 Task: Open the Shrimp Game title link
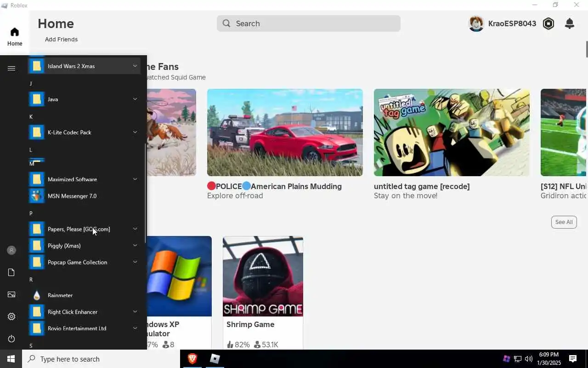tap(250, 324)
